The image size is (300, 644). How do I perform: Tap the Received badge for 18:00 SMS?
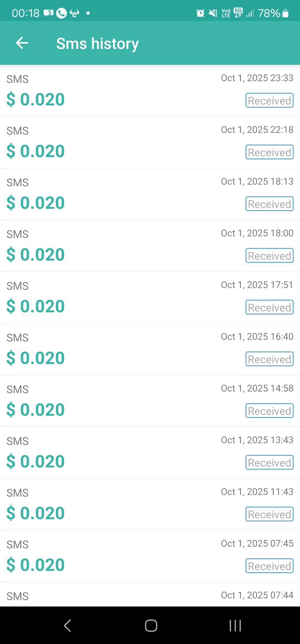pyautogui.click(x=269, y=256)
